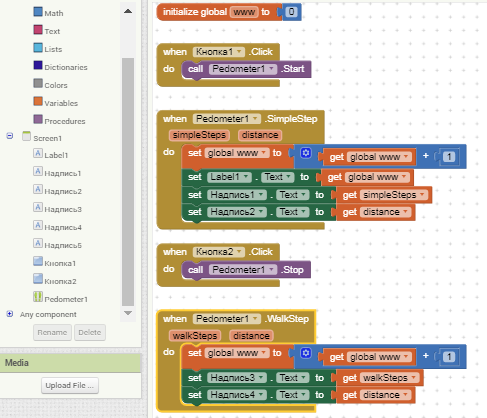This screenshot has width=487, height=418.
Task: Edit the number 1 in WalkStep addition
Action: pyautogui.click(x=449, y=357)
